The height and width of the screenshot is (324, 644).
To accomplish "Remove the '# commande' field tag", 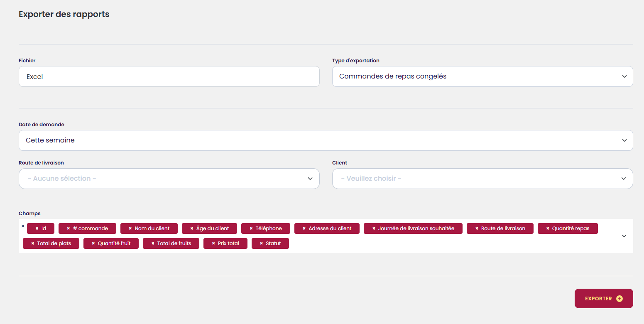I will pyautogui.click(x=69, y=228).
